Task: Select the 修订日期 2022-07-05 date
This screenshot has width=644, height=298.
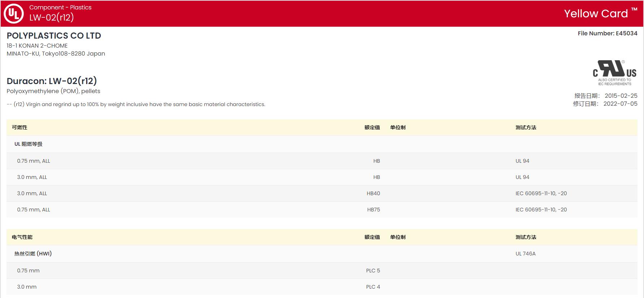Action: [605, 104]
